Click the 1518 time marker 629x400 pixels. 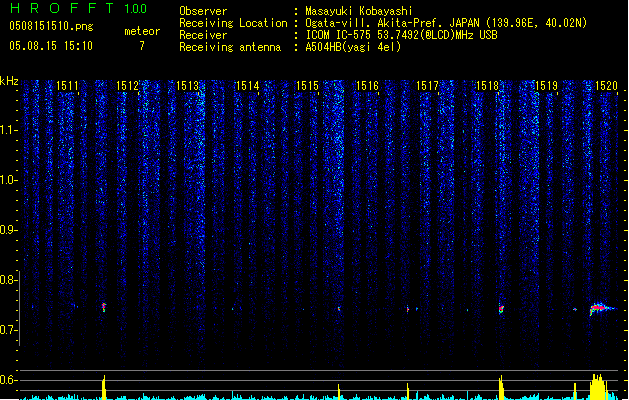coord(487,86)
